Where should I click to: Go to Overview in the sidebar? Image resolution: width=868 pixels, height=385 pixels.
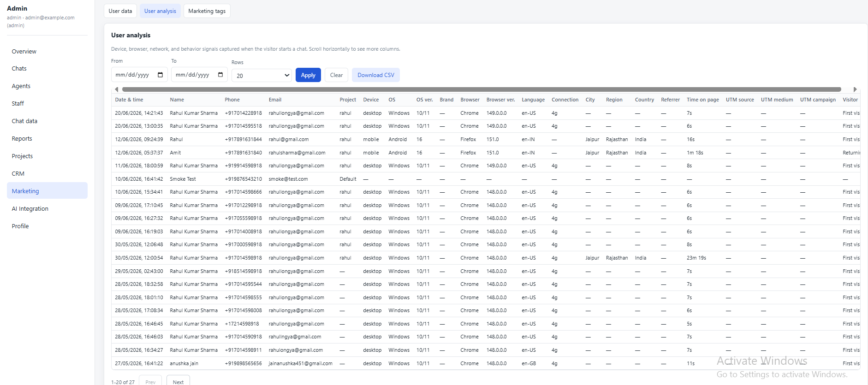47,51
